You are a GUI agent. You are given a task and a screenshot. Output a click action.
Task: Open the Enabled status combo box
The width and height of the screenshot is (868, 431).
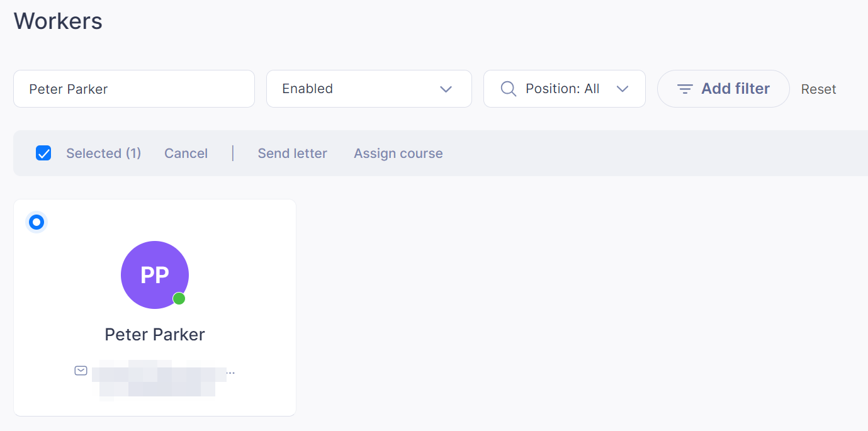coord(369,89)
